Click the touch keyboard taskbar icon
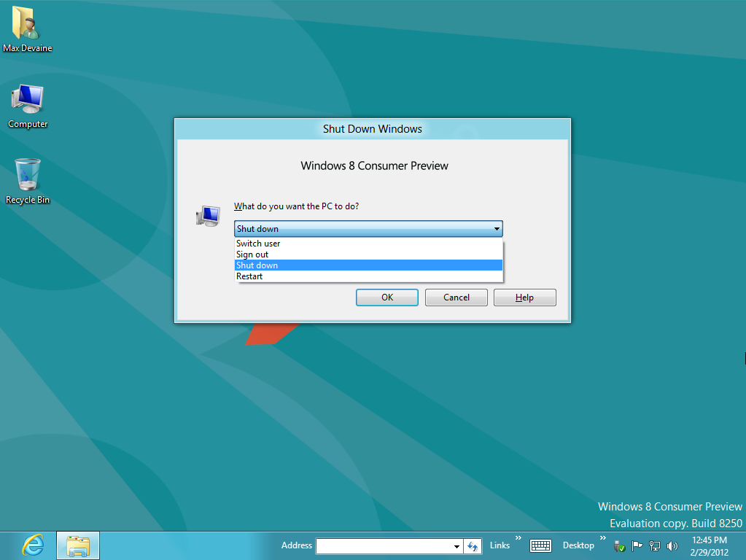 [540, 545]
